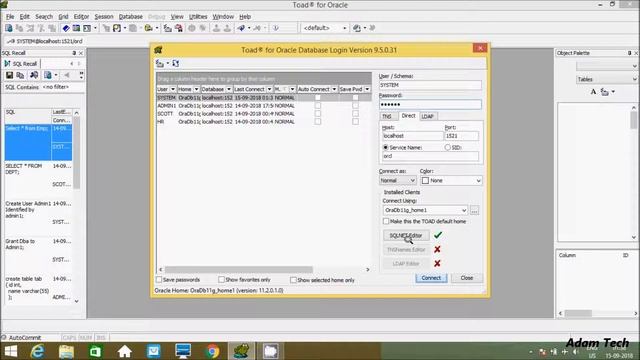
Task: Enable the Save passwords checkbox
Action: (x=159, y=280)
